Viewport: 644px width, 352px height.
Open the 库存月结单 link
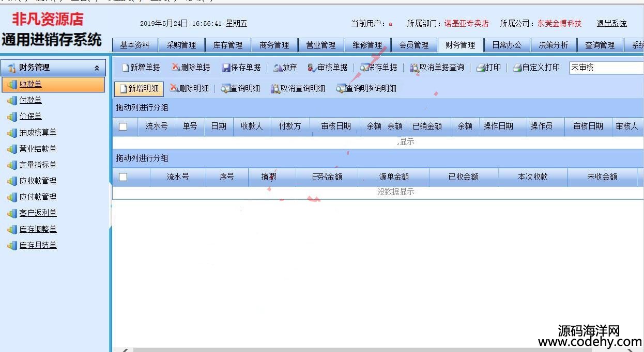[38, 245]
